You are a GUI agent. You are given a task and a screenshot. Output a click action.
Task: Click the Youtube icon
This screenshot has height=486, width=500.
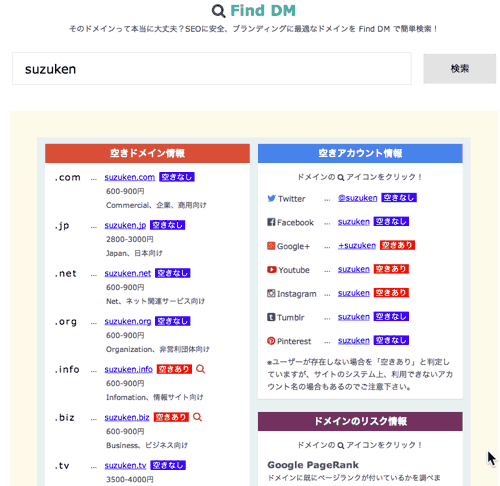point(272,269)
